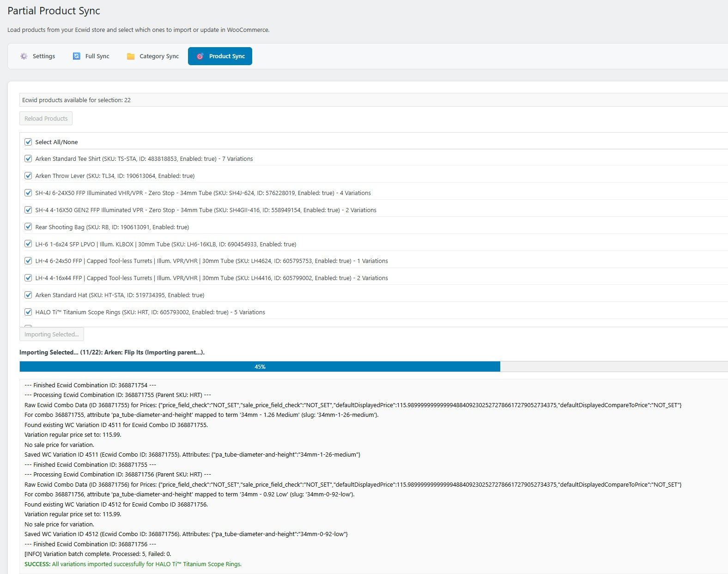Click the Product Sync target icon
Image resolution: width=728 pixels, height=574 pixels.
[200, 56]
